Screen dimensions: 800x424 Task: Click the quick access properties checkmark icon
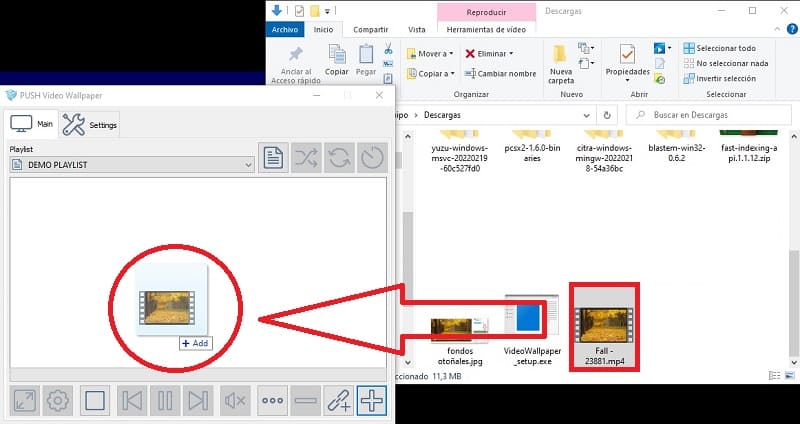click(299, 11)
